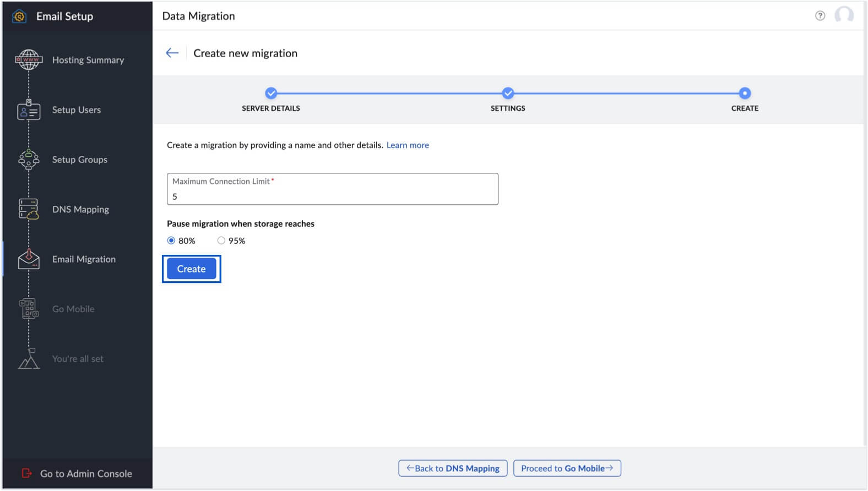868x491 pixels.
Task: Select the 95% storage radio option
Action: (x=221, y=241)
